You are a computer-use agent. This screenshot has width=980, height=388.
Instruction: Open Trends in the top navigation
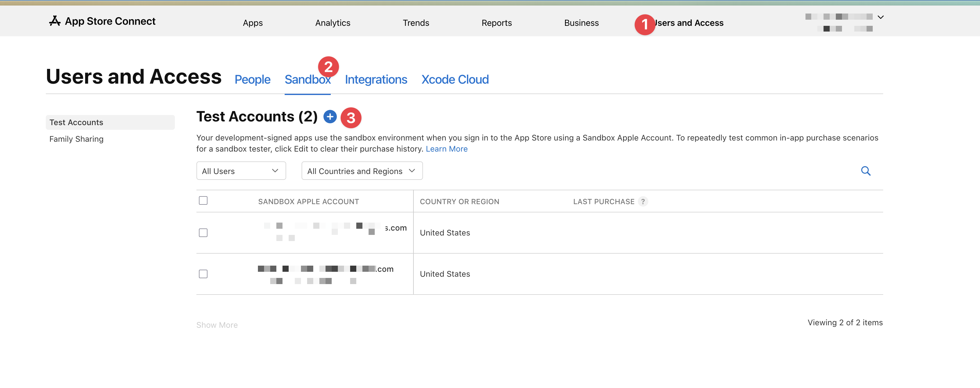[416, 23]
